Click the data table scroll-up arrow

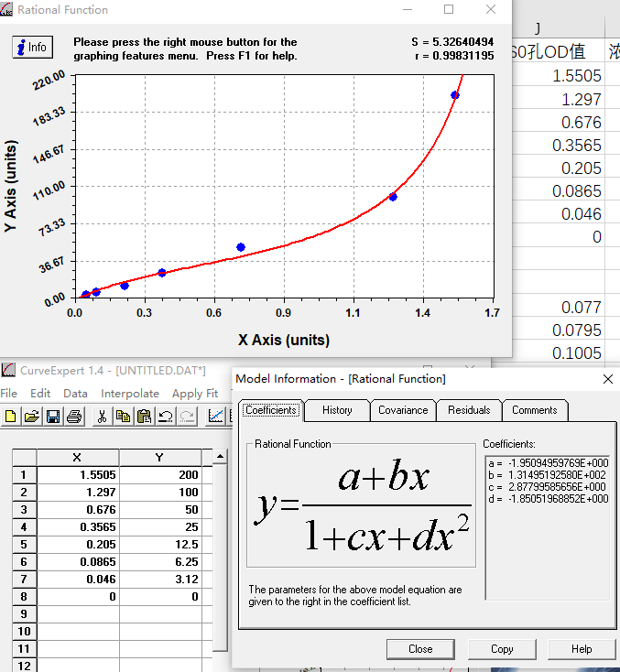[x=221, y=455]
